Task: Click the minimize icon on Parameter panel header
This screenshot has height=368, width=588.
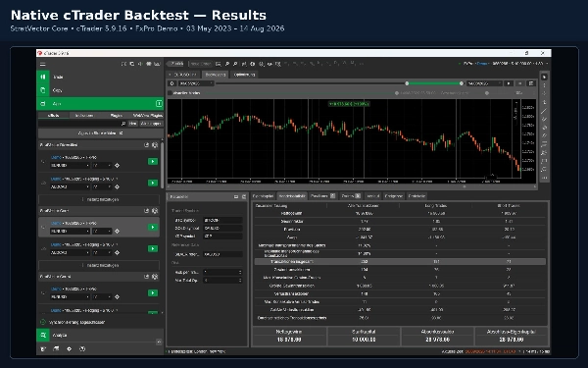Action: 236,196
